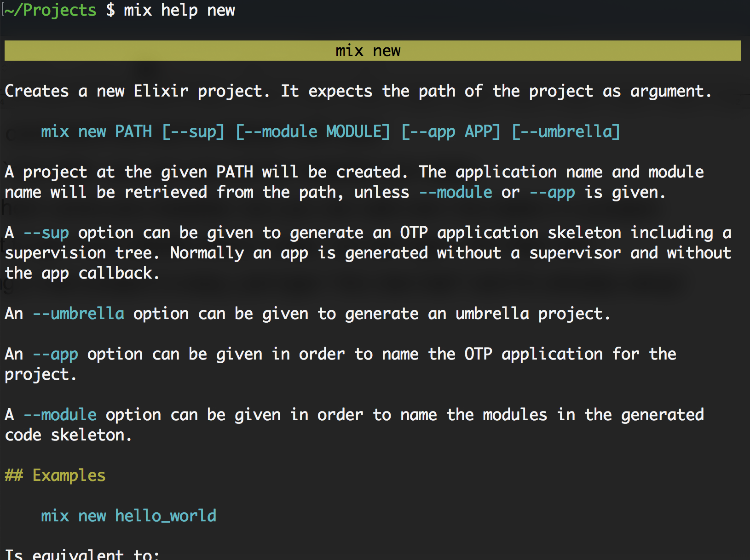The height and width of the screenshot is (560, 750).
Task: Click [--app APP] in the usage line
Action: pyautogui.click(x=451, y=131)
